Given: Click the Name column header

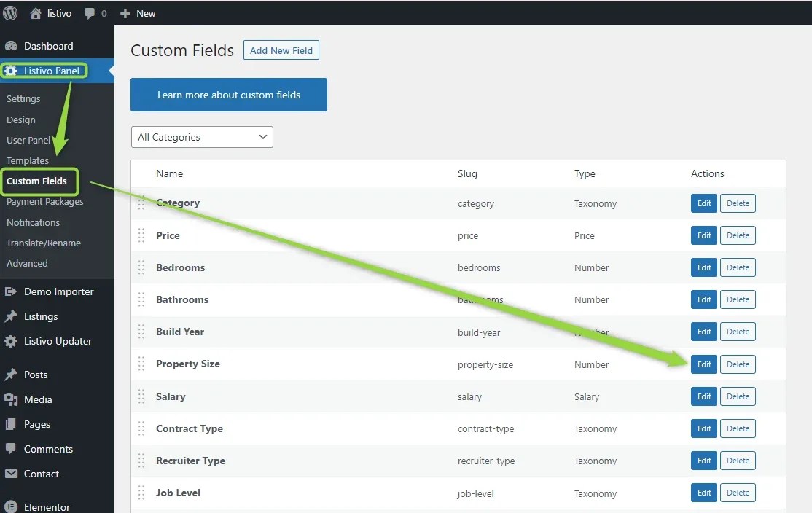Looking at the screenshot, I should pyautogui.click(x=169, y=174).
